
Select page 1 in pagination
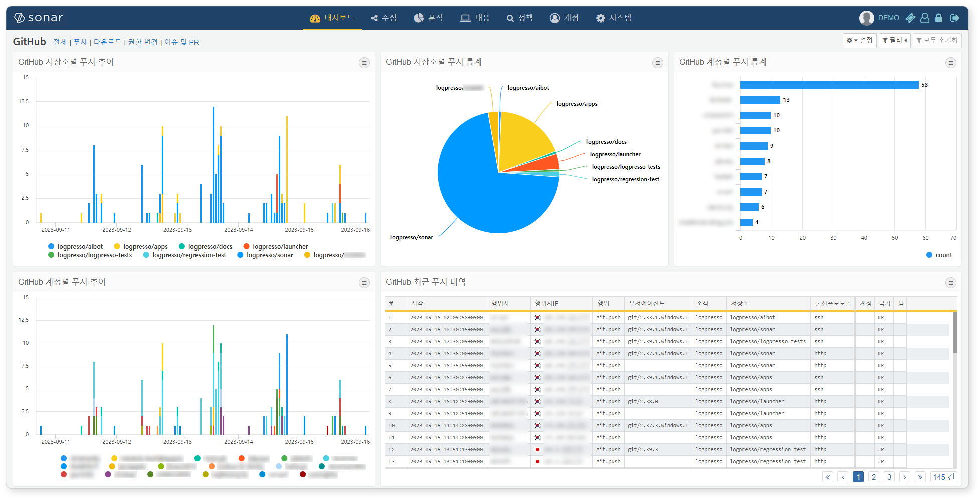[x=858, y=477]
